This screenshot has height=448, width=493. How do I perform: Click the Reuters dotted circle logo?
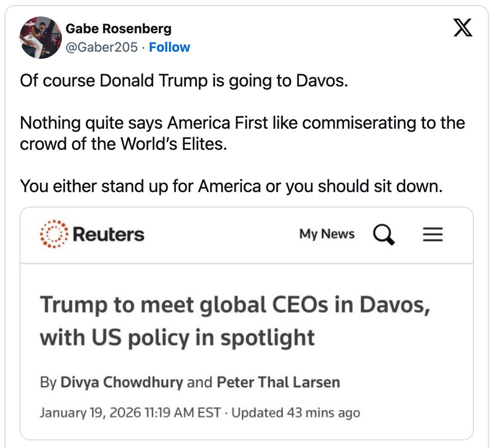coord(52,234)
